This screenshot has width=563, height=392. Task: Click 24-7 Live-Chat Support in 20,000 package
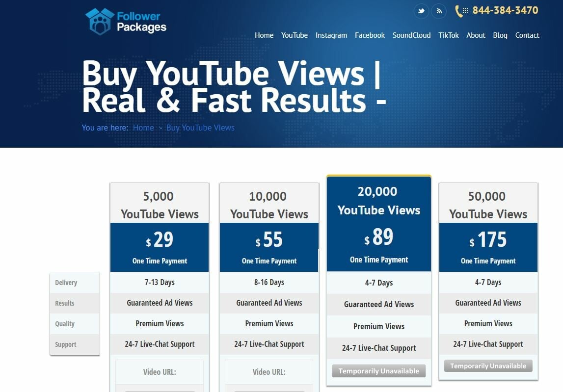coord(379,348)
